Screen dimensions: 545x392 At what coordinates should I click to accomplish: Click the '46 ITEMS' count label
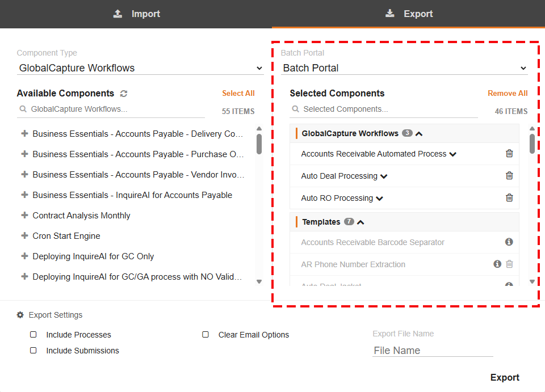click(x=512, y=111)
